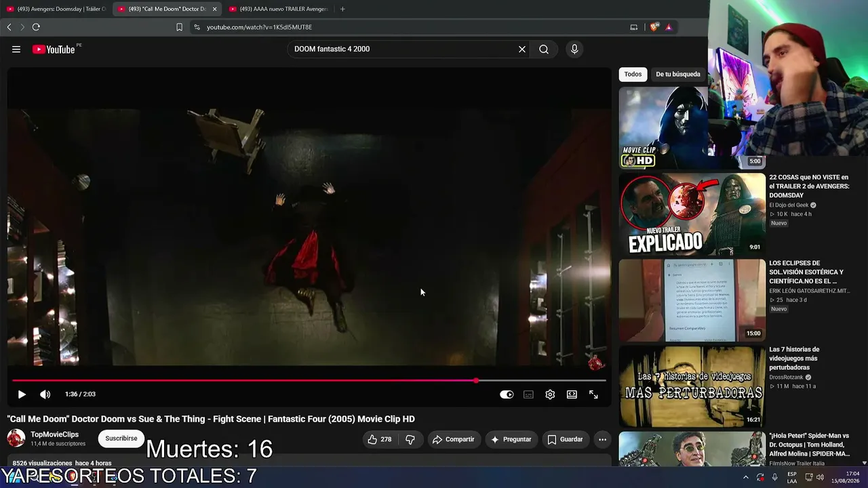Bookmark this page in the address bar
Screen dimensions: 868x488
pyautogui.click(x=179, y=27)
